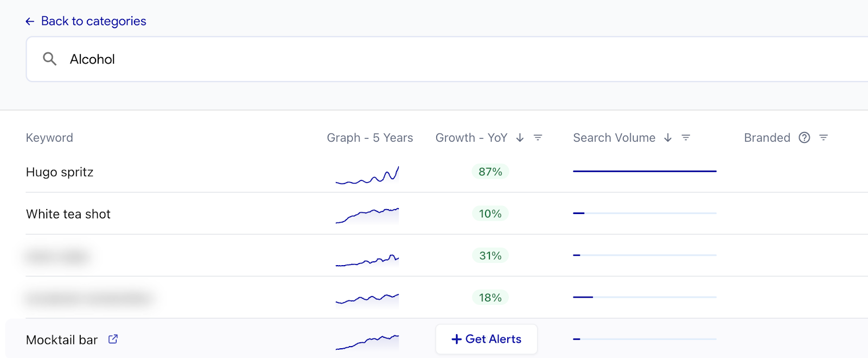Screen dimensions: 868x358
Task: Sort by Growth - YoY descending arrow
Action: coord(520,138)
